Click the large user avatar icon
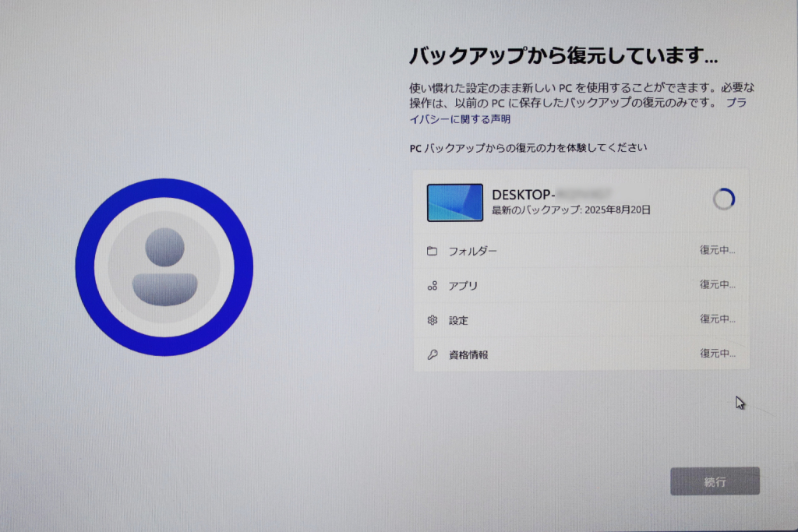798x532 pixels. (x=164, y=267)
